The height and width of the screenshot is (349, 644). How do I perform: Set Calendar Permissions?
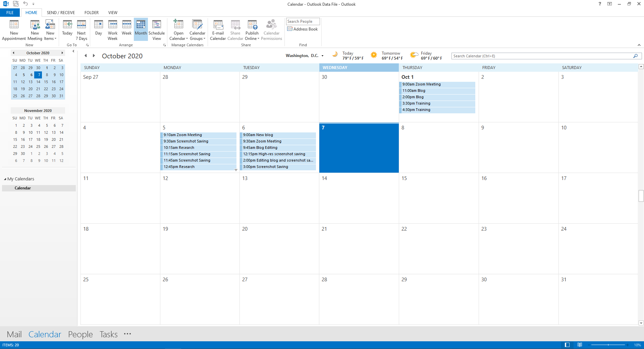[x=271, y=29]
